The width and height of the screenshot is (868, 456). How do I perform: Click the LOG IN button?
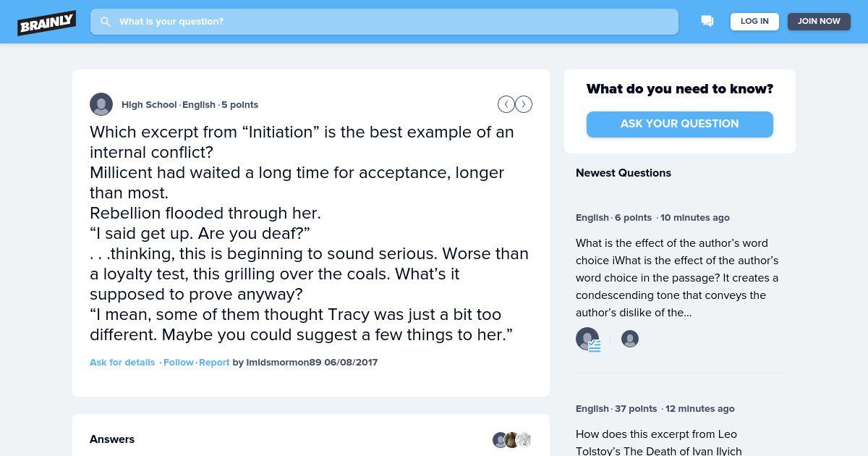[754, 22]
